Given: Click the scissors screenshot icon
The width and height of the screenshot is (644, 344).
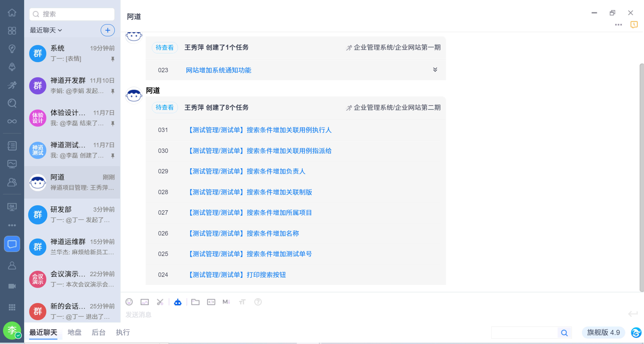Looking at the screenshot, I should click(x=160, y=302).
